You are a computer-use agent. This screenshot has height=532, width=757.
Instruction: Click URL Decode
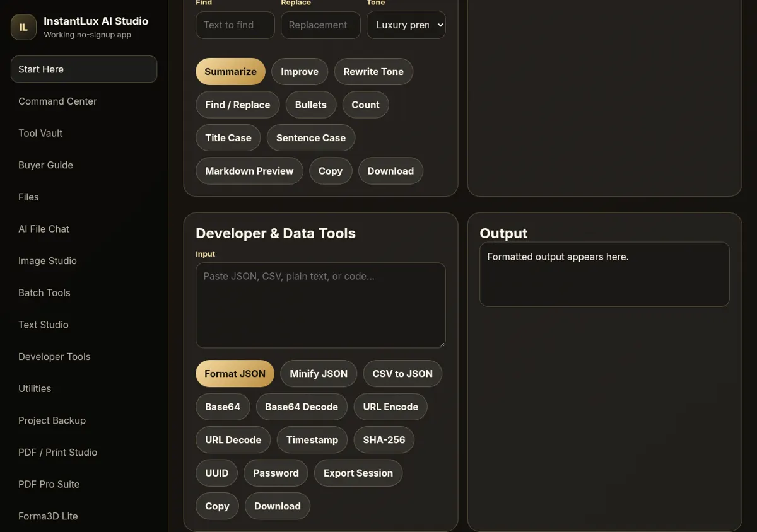tap(233, 440)
